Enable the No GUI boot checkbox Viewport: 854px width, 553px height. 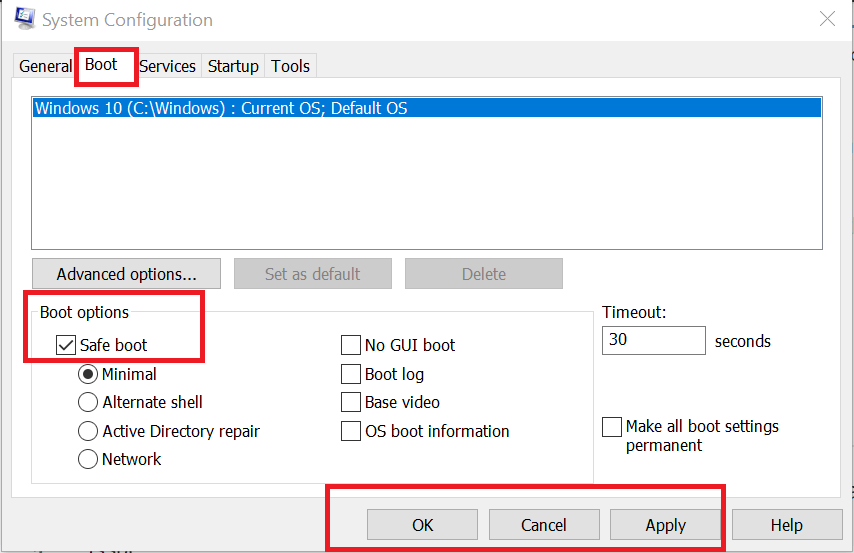pyautogui.click(x=351, y=345)
